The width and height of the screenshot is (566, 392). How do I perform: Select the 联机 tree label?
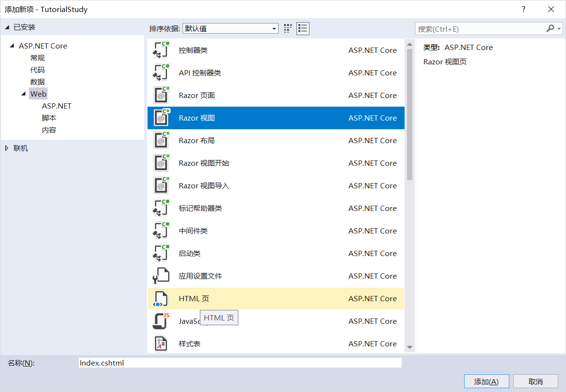(x=21, y=148)
